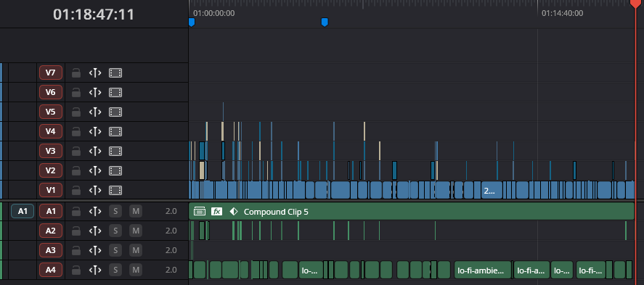Screen dimensions: 644x285
Task: Disable the V7 video track
Action: [x=115, y=73]
